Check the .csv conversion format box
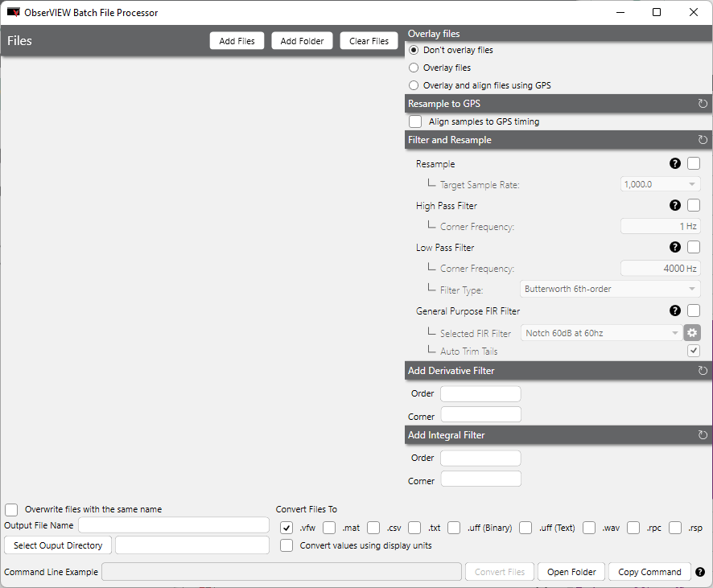The image size is (713, 588). (373, 528)
